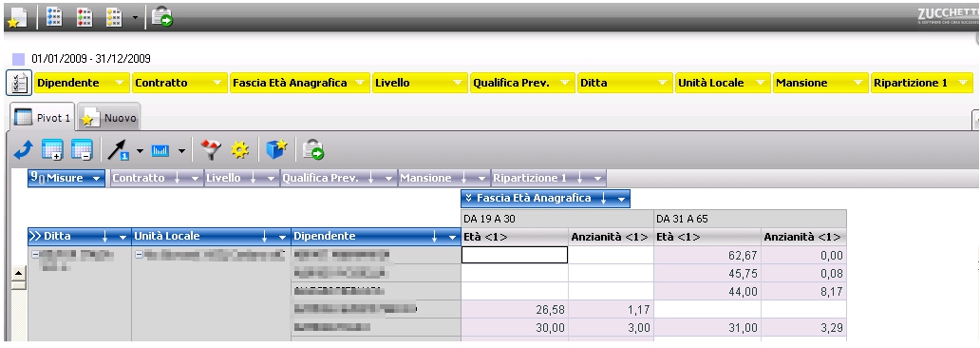Click double chevron on Ditta column header

click(x=35, y=237)
